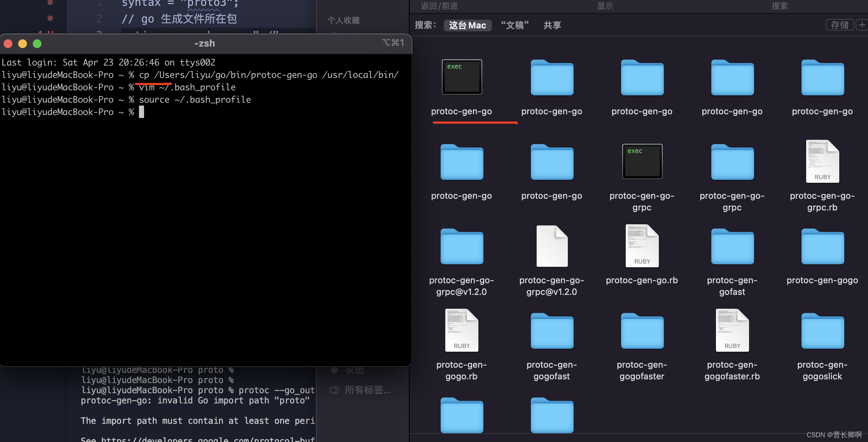Screen dimensions: 868x442
Task: Select the protoc-gen-go-grpc.rb Ruby file
Action: coord(822,162)
